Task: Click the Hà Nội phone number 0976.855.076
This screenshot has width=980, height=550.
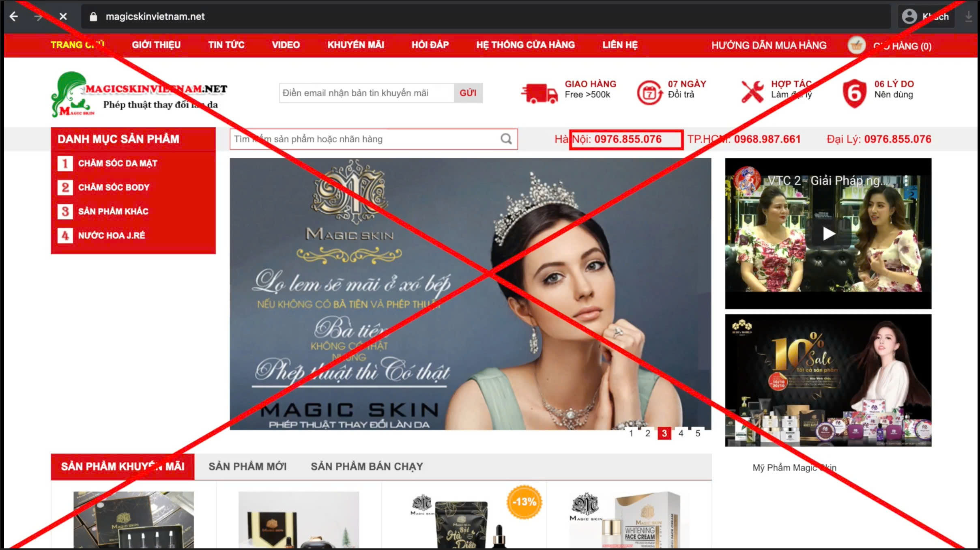Action: click(628, 139)
